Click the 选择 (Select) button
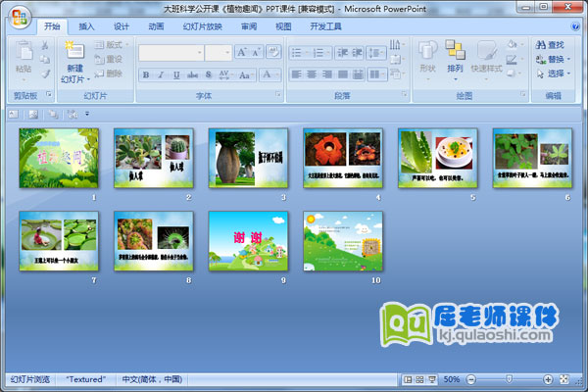 (553, 73)
